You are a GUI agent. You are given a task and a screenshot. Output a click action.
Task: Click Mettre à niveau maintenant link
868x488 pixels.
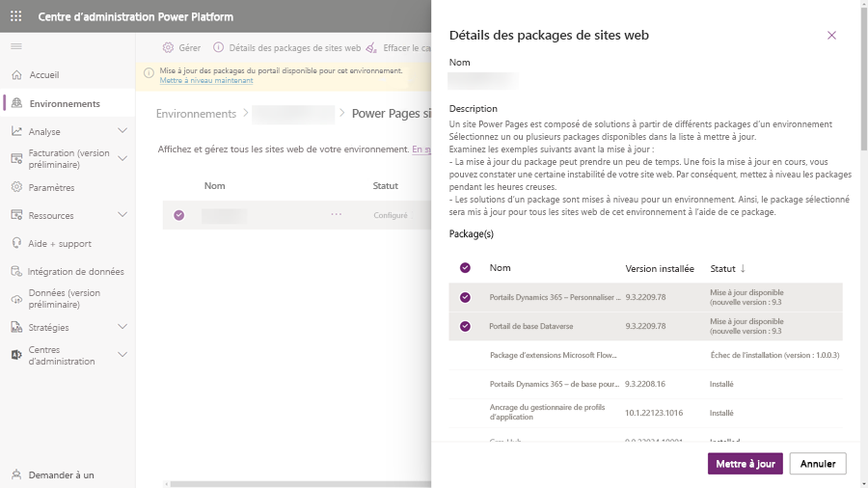click(x=206, y=80)
